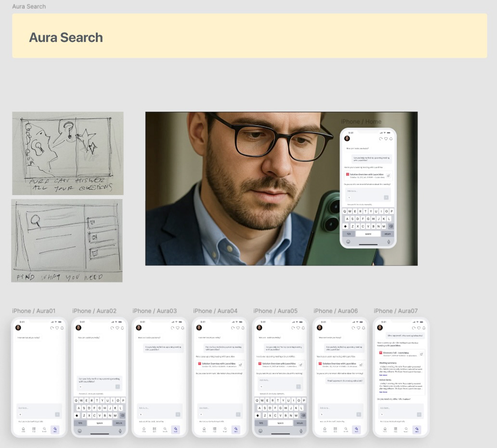Select the 'iPhone / Aura06' frame label
Image resolution: width=497 pixels, height=448 pixels.
(x=336, y=311)
